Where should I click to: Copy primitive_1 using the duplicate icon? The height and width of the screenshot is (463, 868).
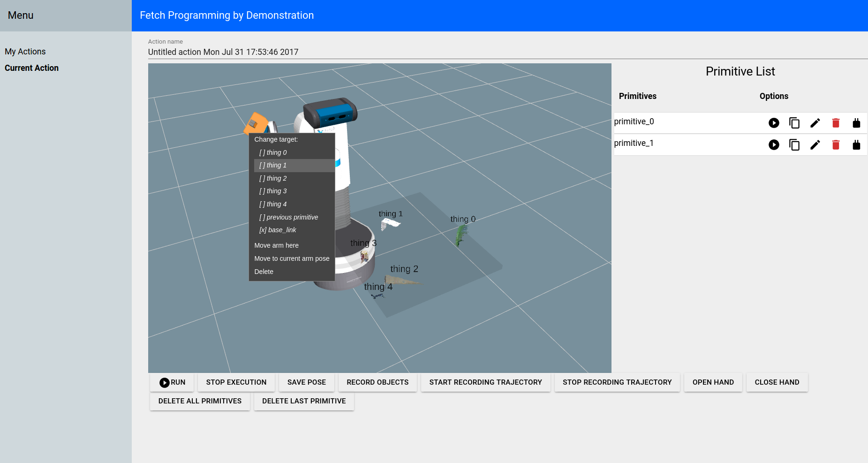pyautogui.click(x=794, y=144)
